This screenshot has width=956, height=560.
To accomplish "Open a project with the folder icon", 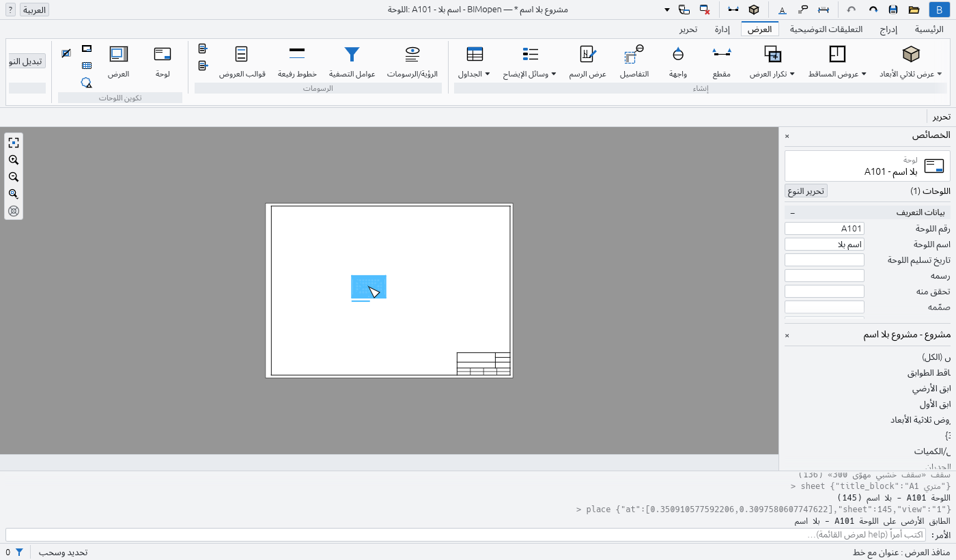I will click(x=914, y=10).
